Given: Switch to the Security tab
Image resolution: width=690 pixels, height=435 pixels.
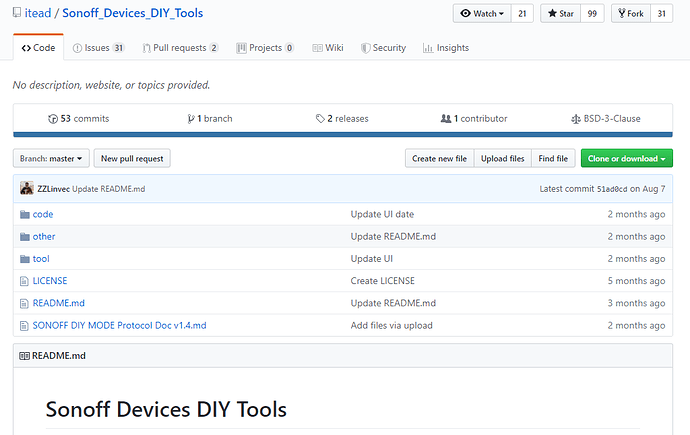Looking at the screenshot, I should [383, 48].
